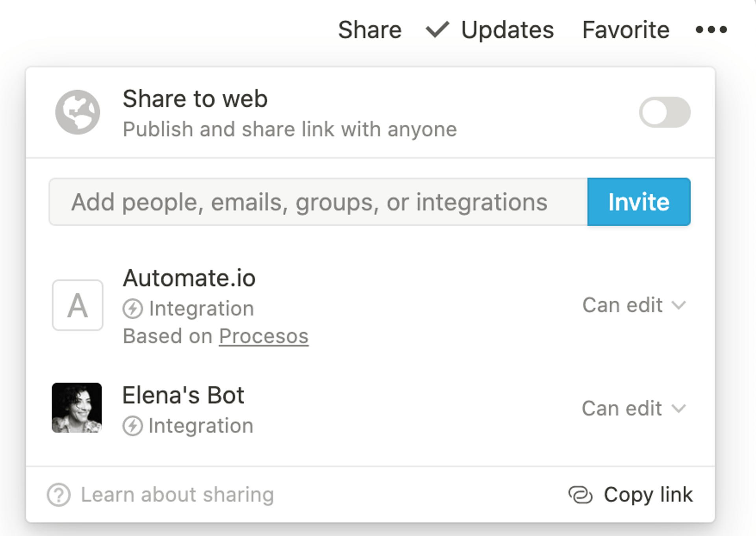The height and width of the screenshot is (536, 756).
Task: Open the Share menu in the top bar
Action: tap(370, 30)
